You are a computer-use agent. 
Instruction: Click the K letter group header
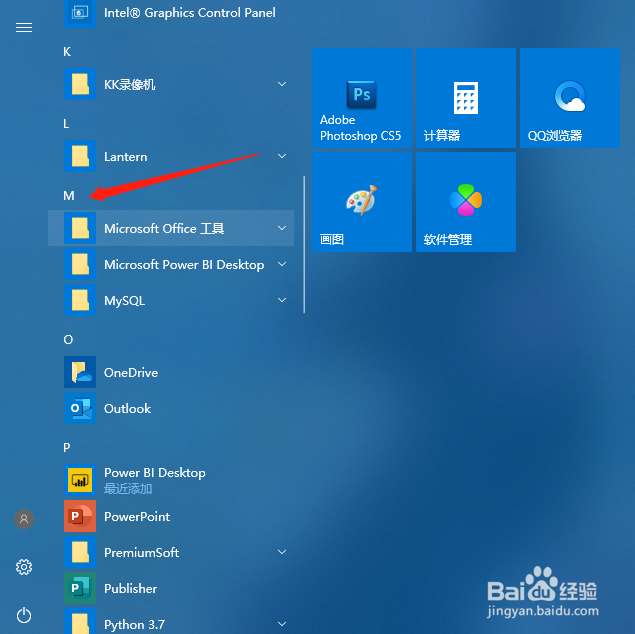(67, 52)
